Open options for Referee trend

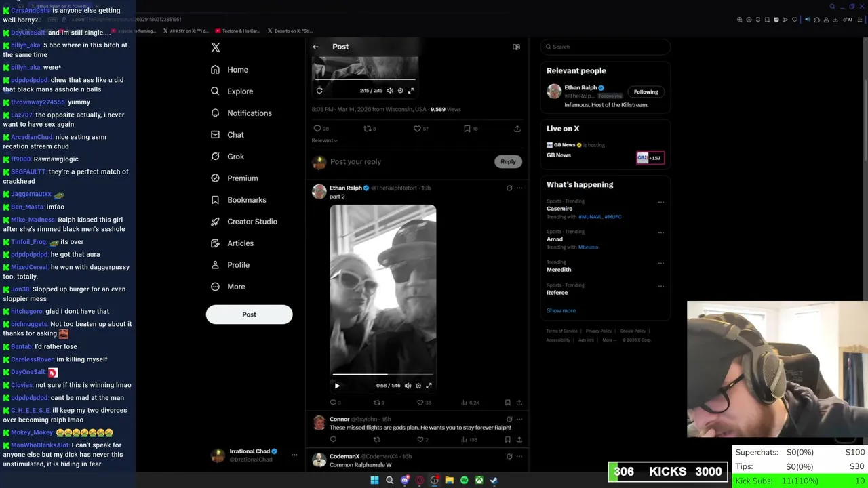[661, 286]
